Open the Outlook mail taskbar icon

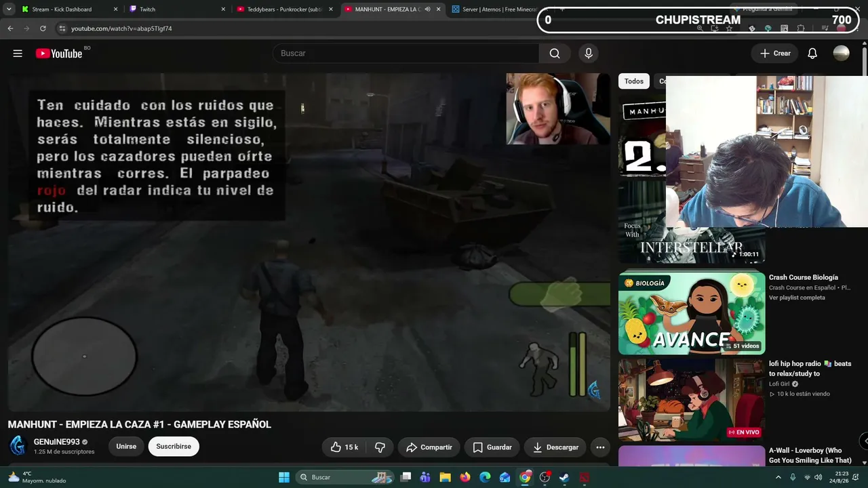(x=505, y=477)
